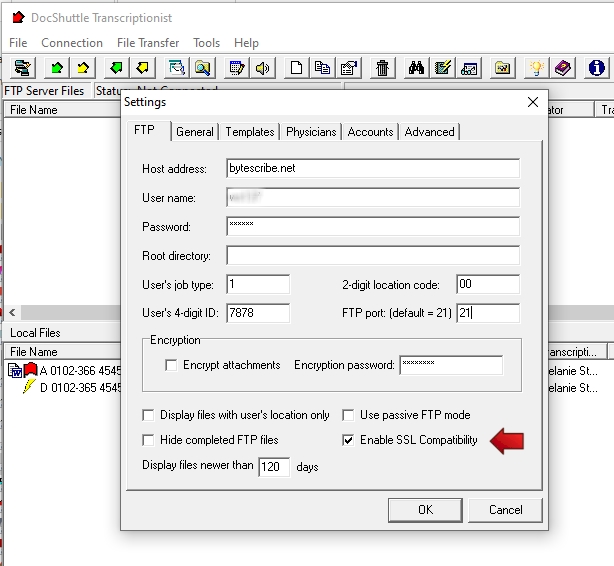Click the light bulb tips icon
The height and width of the screenshot is (566, 614).
pyautogui.click(x=536, y=68)
